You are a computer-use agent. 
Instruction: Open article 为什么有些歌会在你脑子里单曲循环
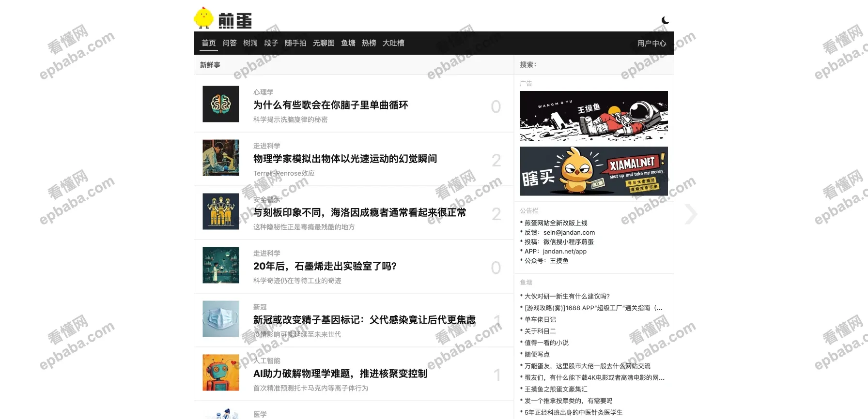click(331, 105)
